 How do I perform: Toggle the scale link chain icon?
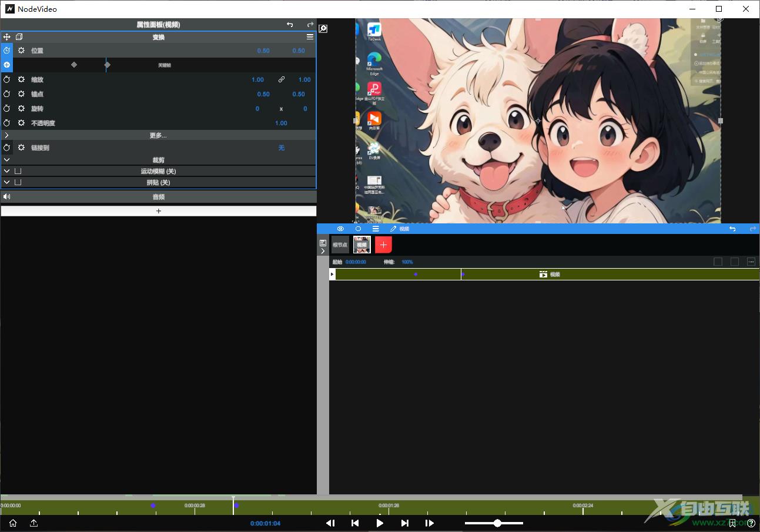(x=282, y=79)
